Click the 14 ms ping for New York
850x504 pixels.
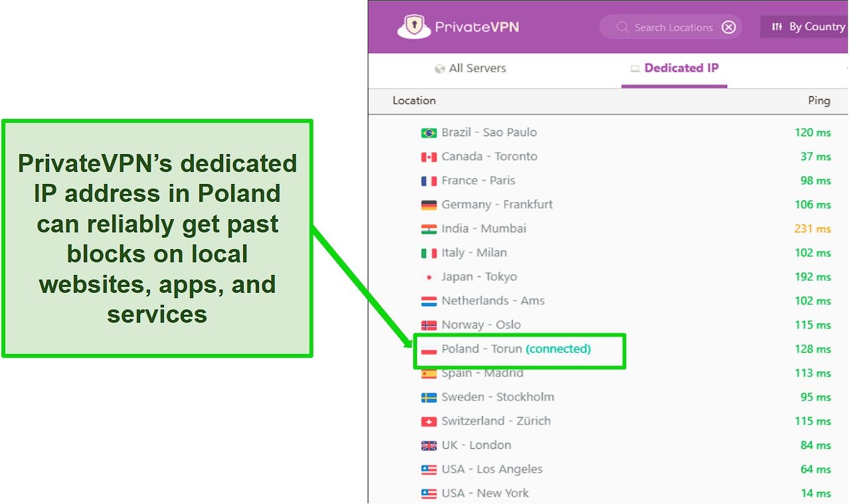(x=815, y=493)
